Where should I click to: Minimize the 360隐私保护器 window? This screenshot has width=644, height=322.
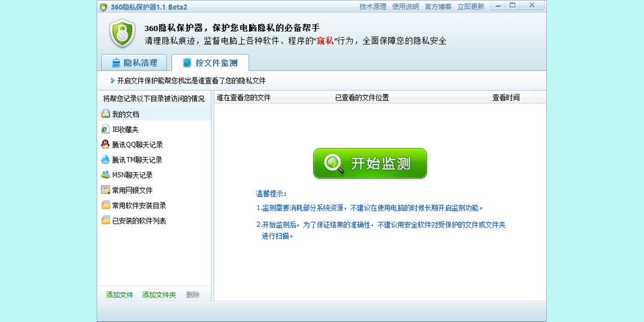pyautogui.click(x=497, y=5)
